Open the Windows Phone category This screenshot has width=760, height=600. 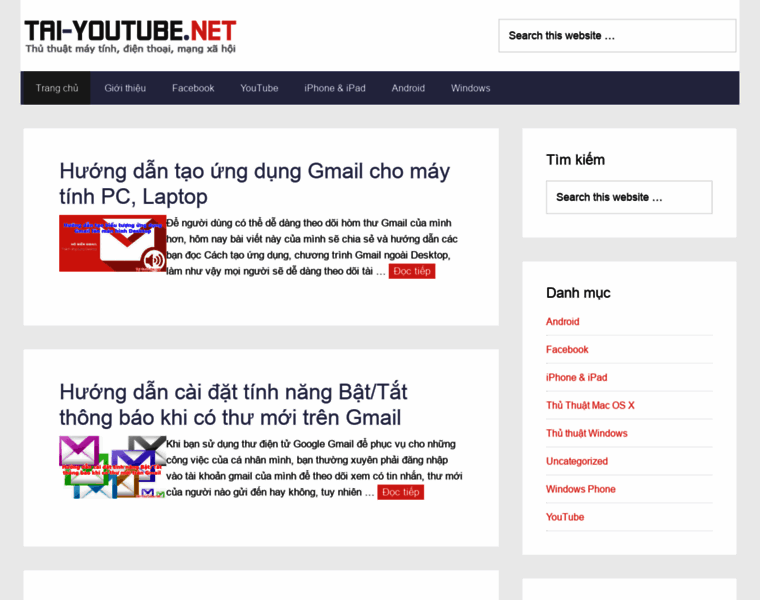(x=581, y=489)
